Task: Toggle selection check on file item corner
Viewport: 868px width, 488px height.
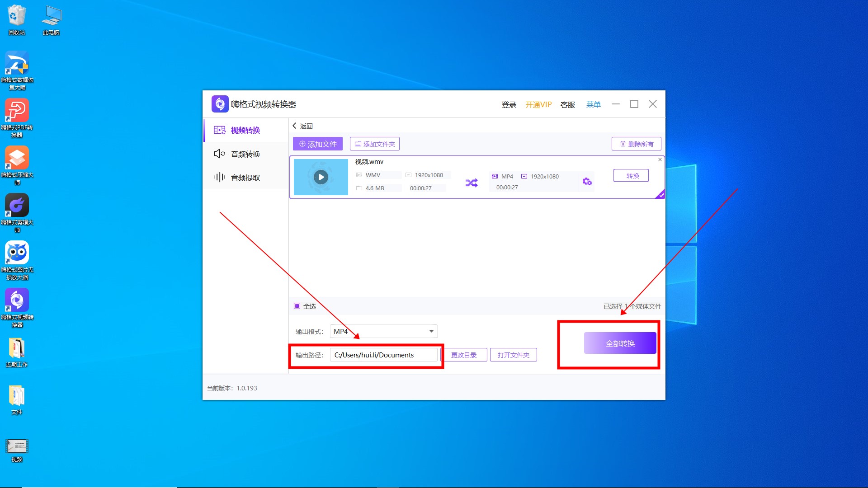Action: pyautogui.click(x=661, y=195)
